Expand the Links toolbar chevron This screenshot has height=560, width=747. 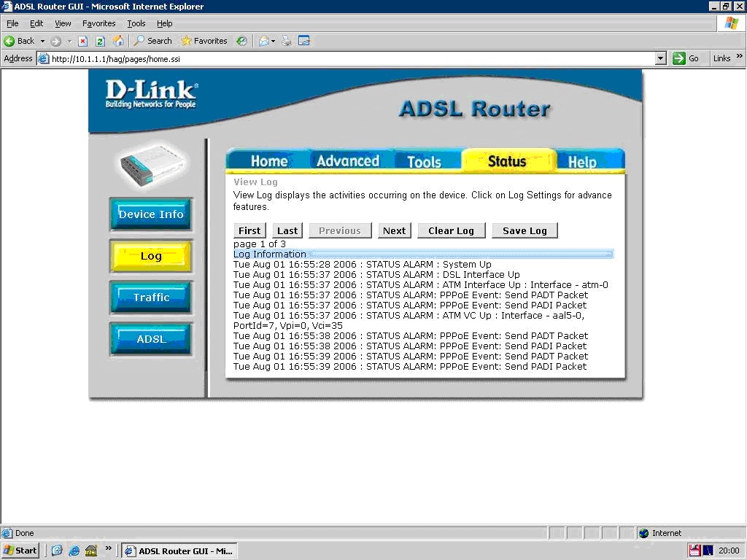739,56
